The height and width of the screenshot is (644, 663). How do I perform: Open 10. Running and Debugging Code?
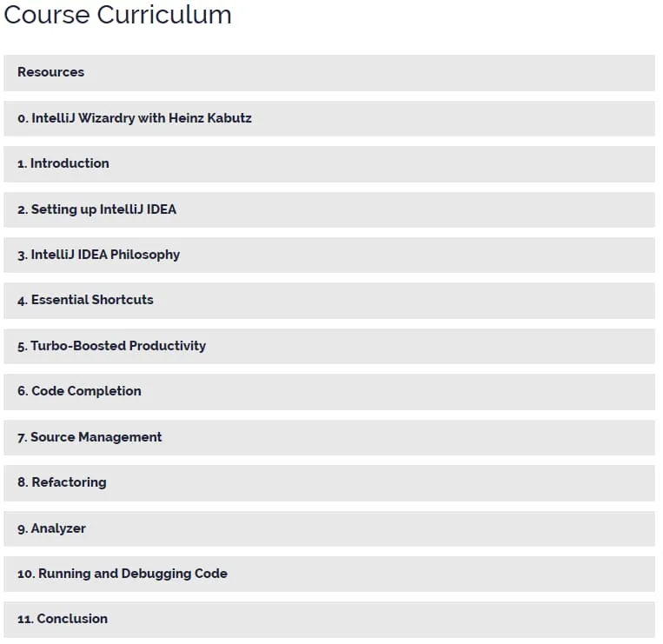329,574
